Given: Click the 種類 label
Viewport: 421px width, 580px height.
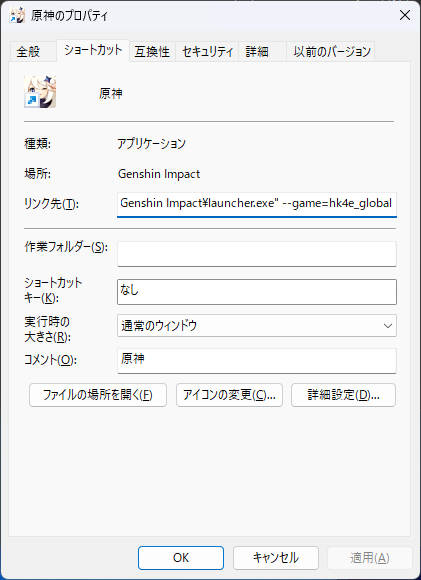Looking at the screenshot, I should click(x=37, y=144).
